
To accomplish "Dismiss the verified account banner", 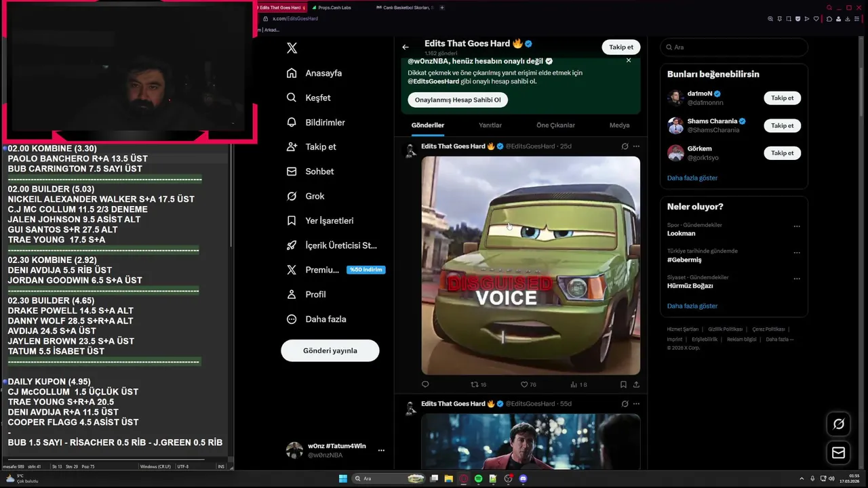I will (629, 60).
